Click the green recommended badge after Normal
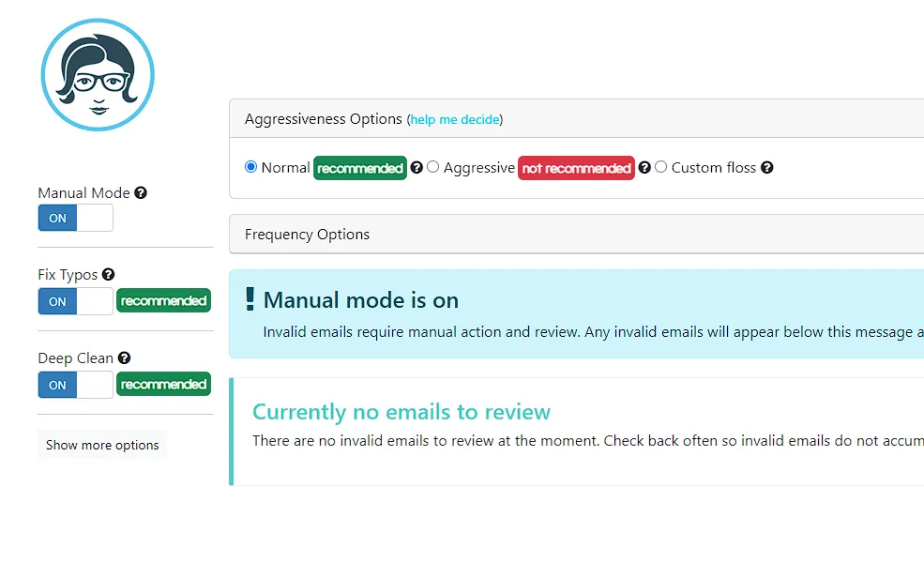This screenshot has width=924, height=563. click(x=360, y=168)
